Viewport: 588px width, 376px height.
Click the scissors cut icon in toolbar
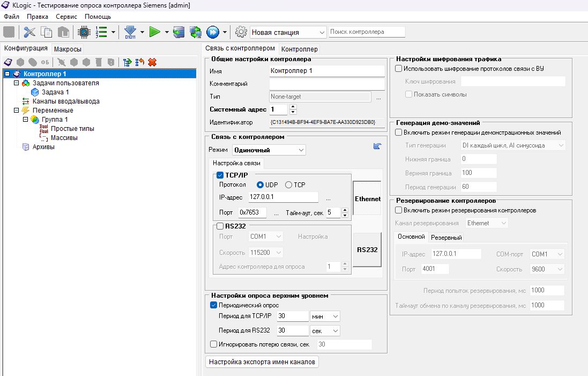[x=29, y=32]
